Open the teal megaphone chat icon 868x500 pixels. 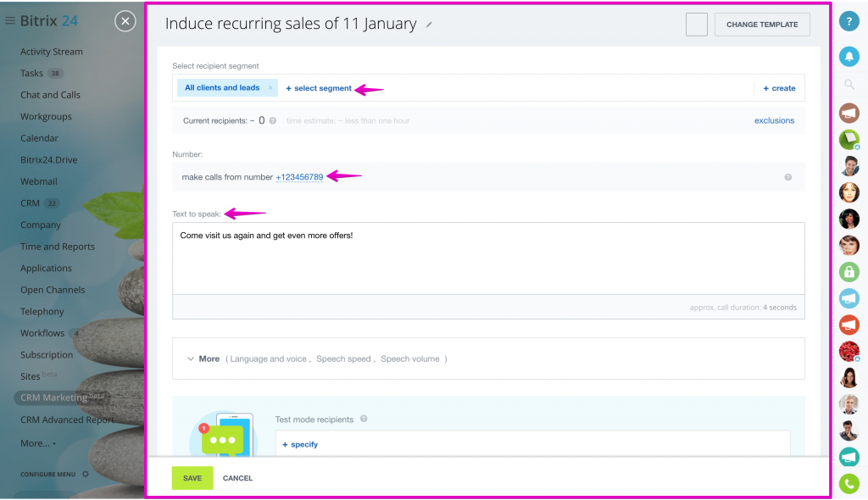(849, 457)
